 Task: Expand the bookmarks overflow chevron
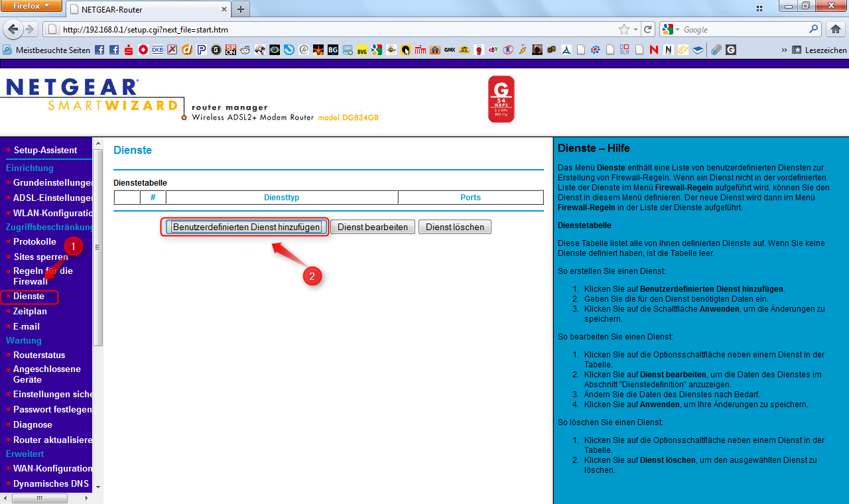pyautogui.click(x=783, y=50)
